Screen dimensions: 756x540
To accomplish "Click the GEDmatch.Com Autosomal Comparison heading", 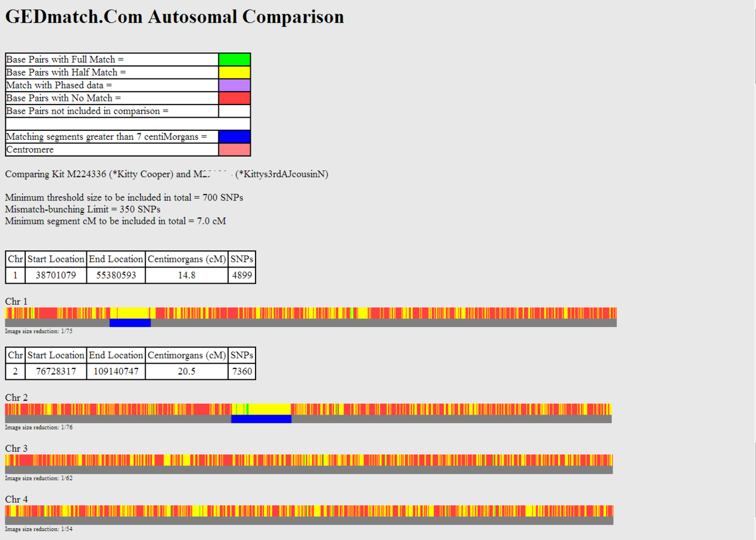I will 175,16.
